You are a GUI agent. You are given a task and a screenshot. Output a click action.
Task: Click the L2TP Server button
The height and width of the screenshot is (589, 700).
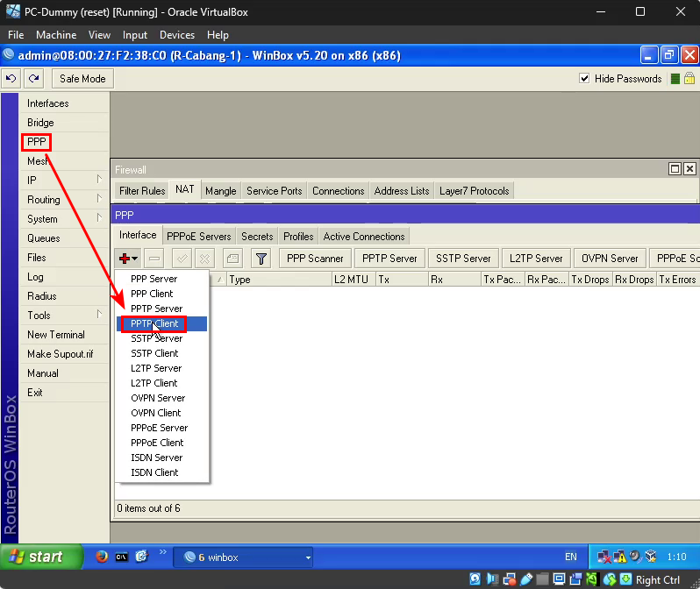[x=536, y=259]
